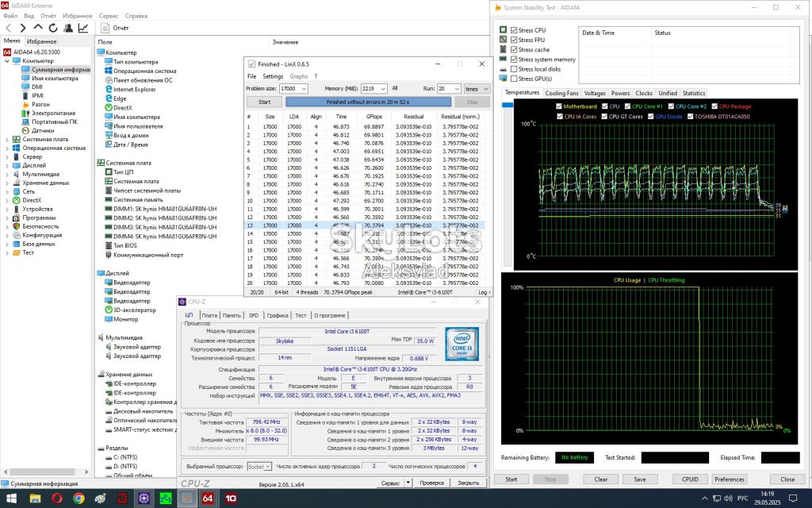Click the CPU-Z Проверка button
812x508 pixels.
click(431, 483)
